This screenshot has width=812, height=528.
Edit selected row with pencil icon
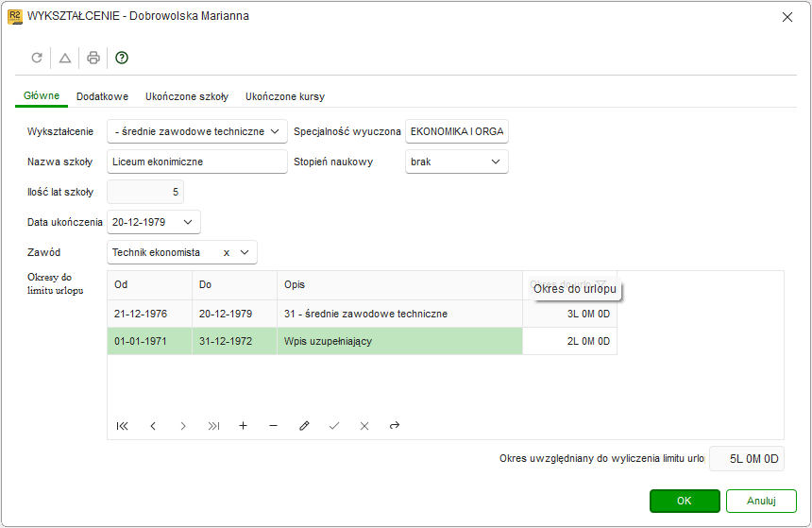[304, 426]
